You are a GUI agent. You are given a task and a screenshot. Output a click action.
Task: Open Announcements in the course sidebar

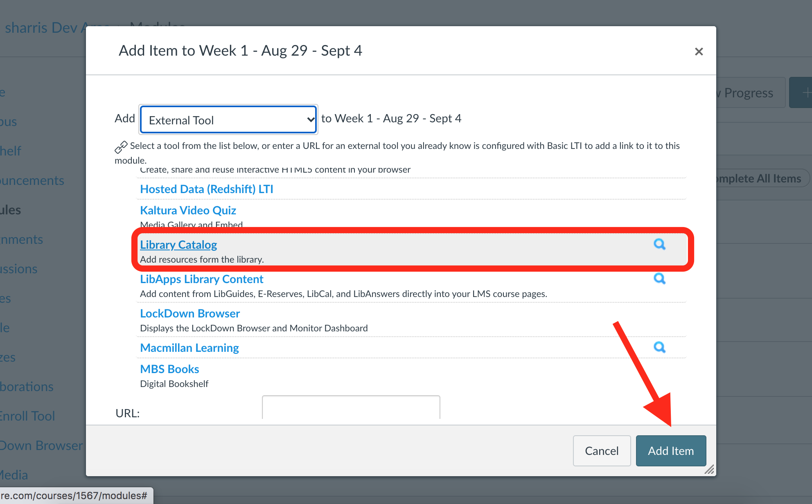[32, 180]
